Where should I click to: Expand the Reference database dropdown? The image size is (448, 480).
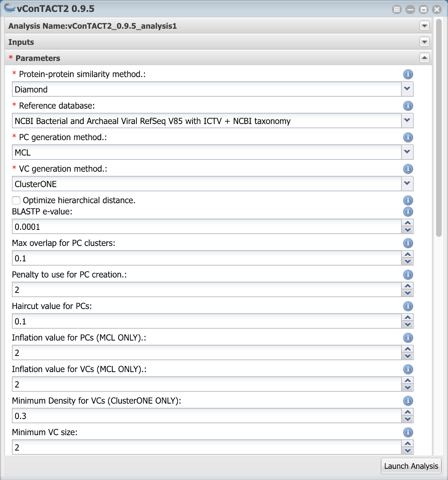point(407,121)
